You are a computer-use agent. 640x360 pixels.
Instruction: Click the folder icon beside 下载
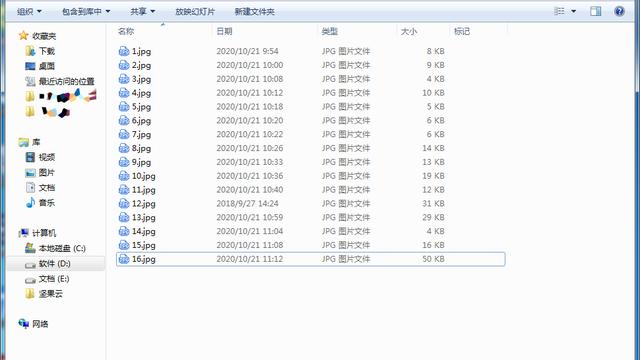point(30,51)
